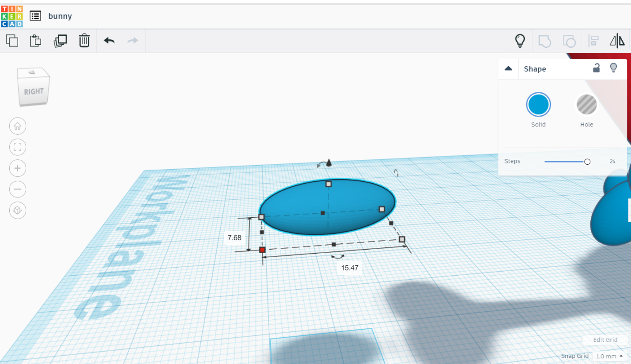Screen dimensions: 631x364
Task: Click the Copy icon in toolbar
Action: [12, 41]
